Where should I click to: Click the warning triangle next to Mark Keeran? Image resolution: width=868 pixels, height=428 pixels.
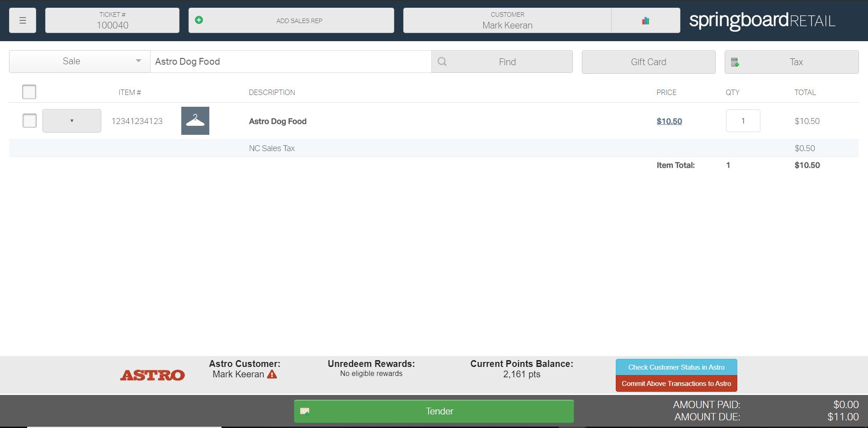(x=272, y=374)
